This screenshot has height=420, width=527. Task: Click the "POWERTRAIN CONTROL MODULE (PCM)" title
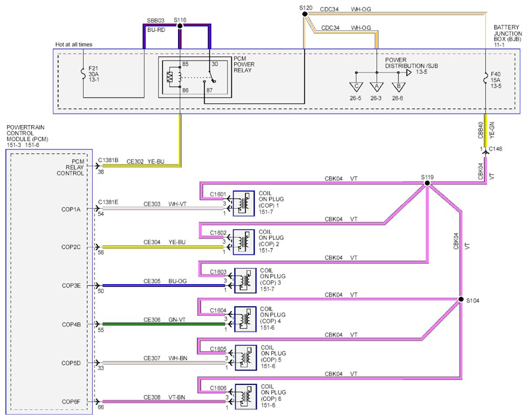tap(28, 133)
